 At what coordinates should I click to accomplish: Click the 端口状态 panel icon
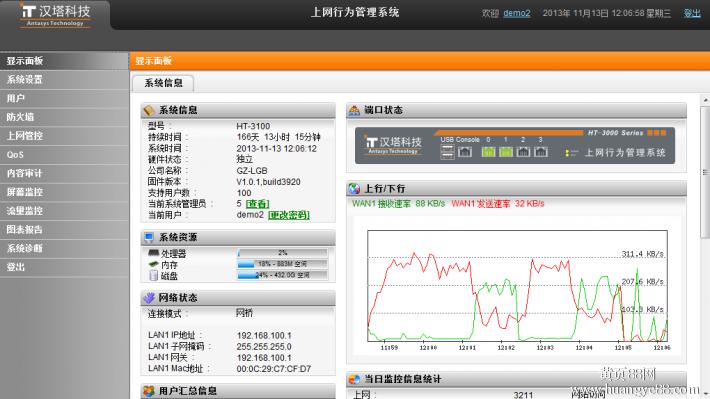pyautogui.click(x=354, y=110)
